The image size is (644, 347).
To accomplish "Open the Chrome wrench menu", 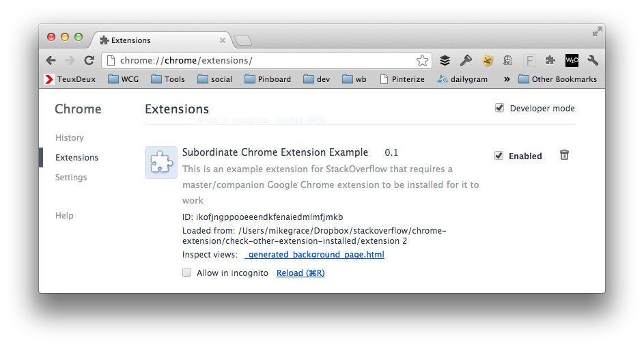I will coord(593,61).
